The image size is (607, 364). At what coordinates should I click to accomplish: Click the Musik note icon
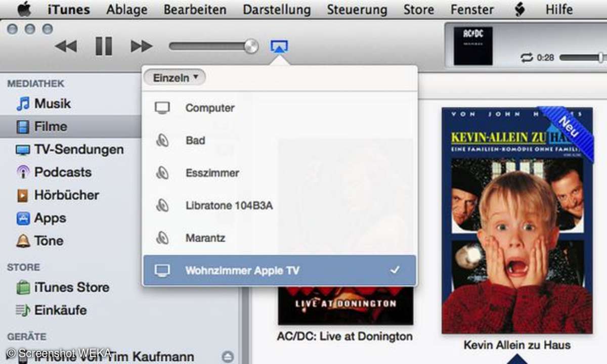click(x=23, y=104)
